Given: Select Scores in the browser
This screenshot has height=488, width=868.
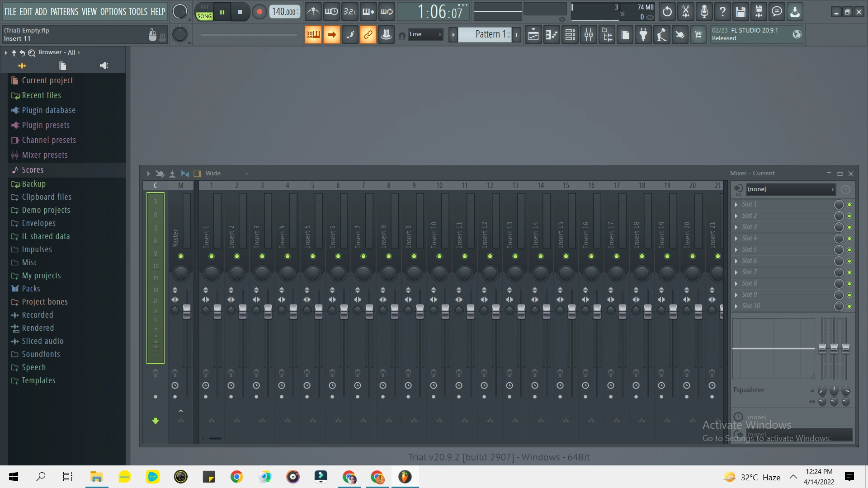Looking at the screenshot, I should [x=32, y=169].
